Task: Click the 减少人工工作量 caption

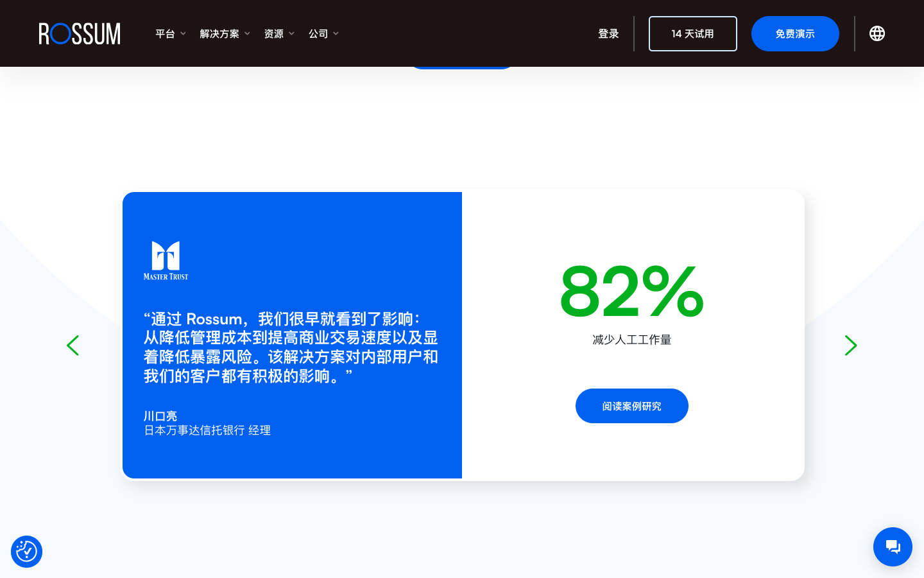Action: 631,340
